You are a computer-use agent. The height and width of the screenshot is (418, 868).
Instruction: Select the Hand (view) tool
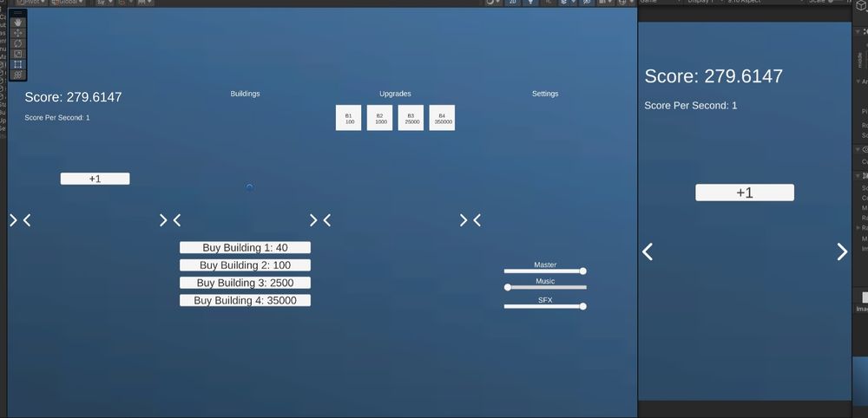pyautogui.click(x=17, y=23)
